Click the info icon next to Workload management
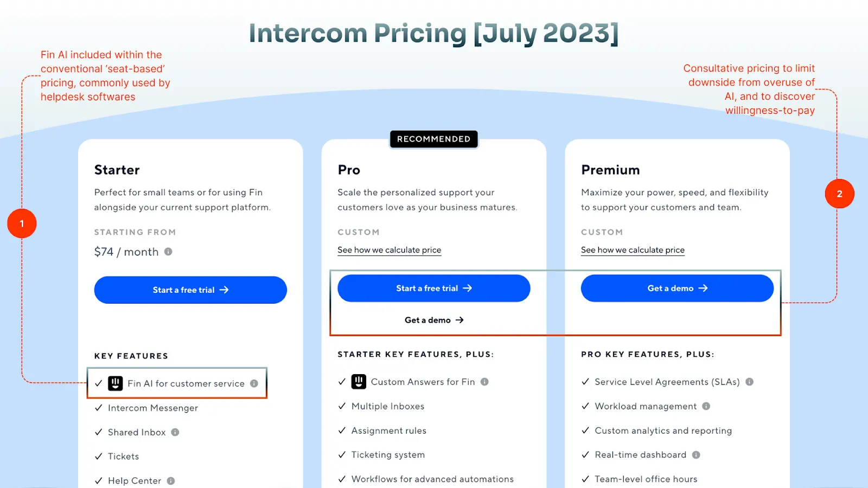 tap(706, 406)
